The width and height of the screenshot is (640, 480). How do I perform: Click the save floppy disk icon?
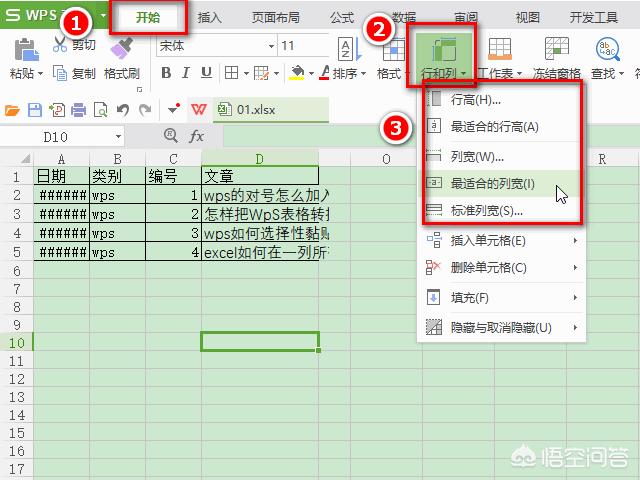click(x=35, y=110)
